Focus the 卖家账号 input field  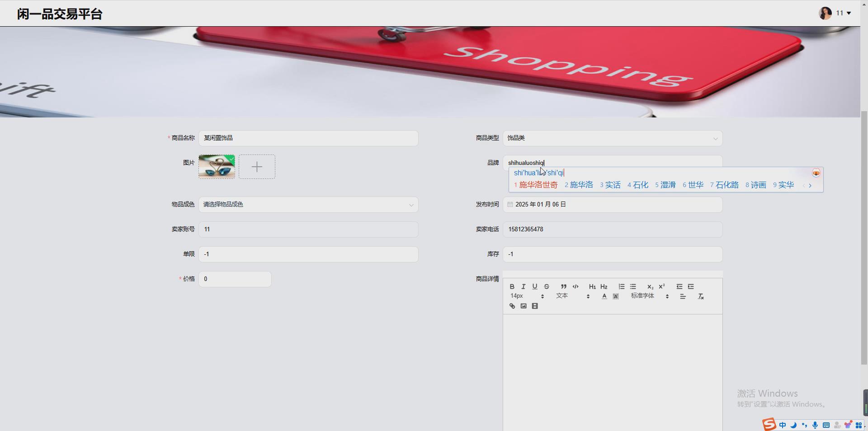tap(308, 230)
